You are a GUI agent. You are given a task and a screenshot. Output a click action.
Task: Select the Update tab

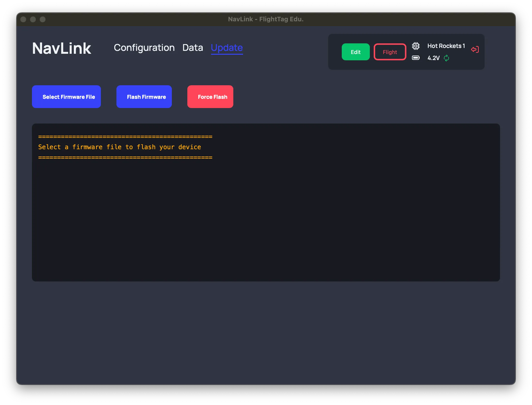coord(227,48)
